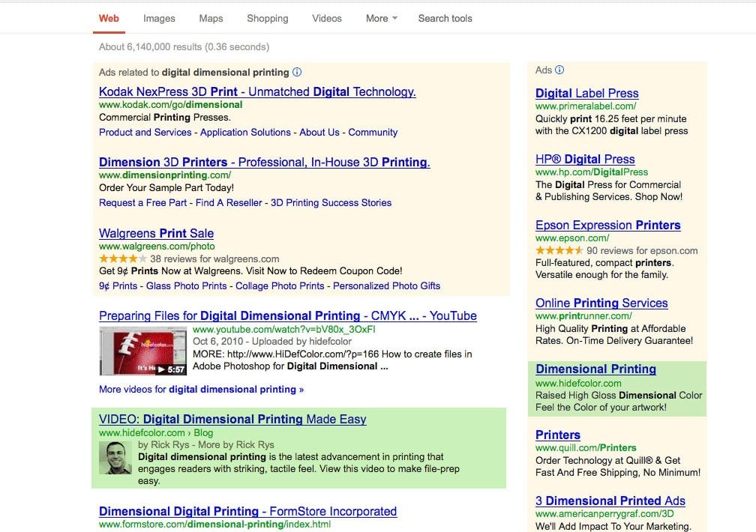
Task: Open Dimension 3D Printers ad title
Action: [x=264, y=162]
